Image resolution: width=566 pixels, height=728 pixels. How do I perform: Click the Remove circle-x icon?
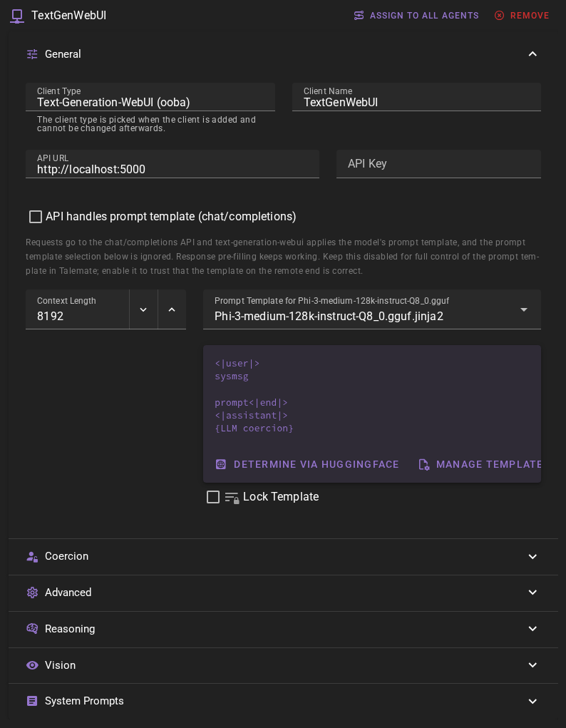pyautogui.click(x=499, y=15)
